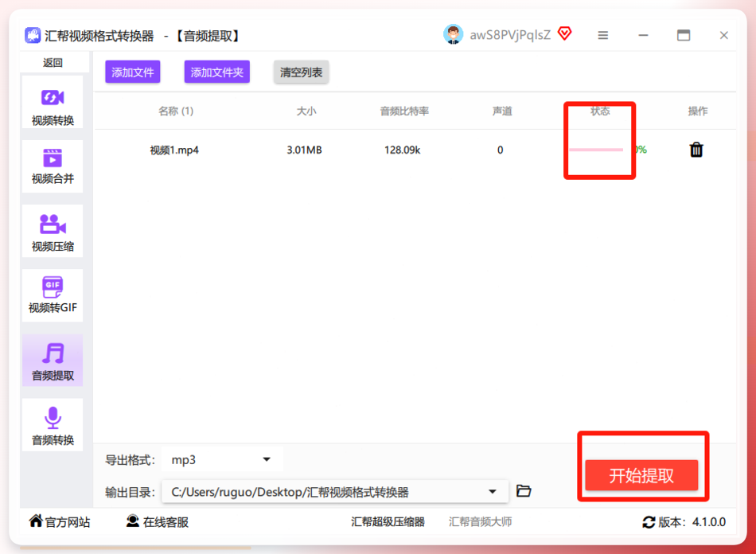Screen dimensions: 756x554
Task: Open the 视频合并 video merge tool
Action: [53, 166]
